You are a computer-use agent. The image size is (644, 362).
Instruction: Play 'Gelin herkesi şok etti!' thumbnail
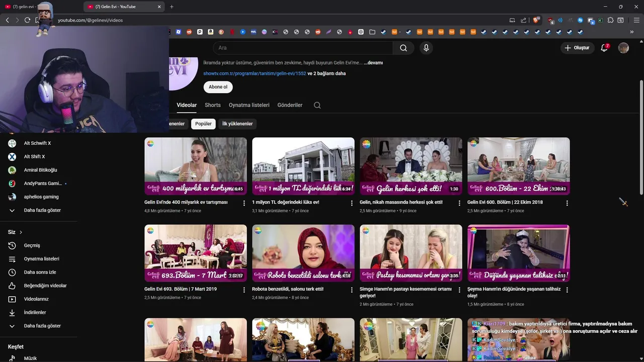411,166
